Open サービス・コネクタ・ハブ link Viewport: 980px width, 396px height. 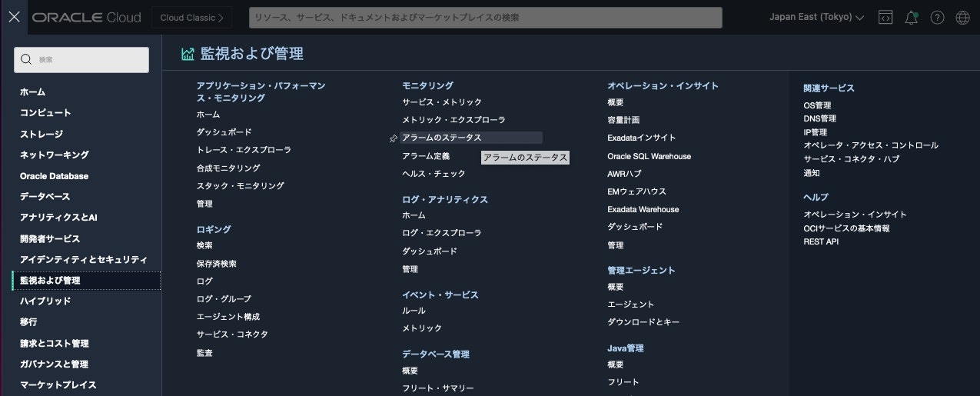tap(851, 159)
